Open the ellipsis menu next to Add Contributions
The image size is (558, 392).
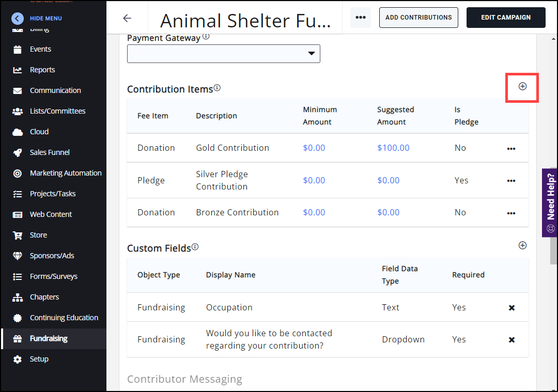point(361,18)
